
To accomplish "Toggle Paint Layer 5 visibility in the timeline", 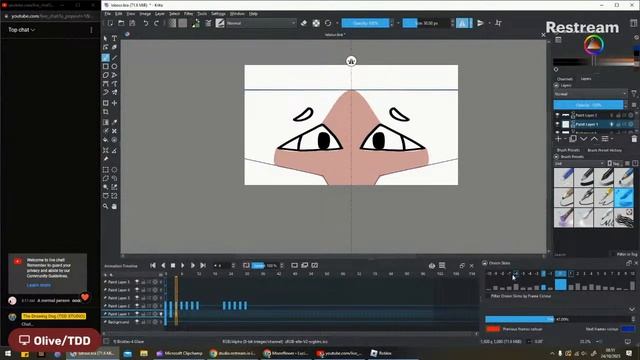I will point(137,282).
